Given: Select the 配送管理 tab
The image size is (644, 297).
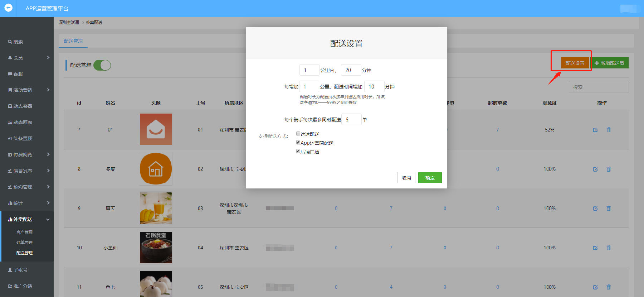Looking at the screenshot, I should point(73,41).
